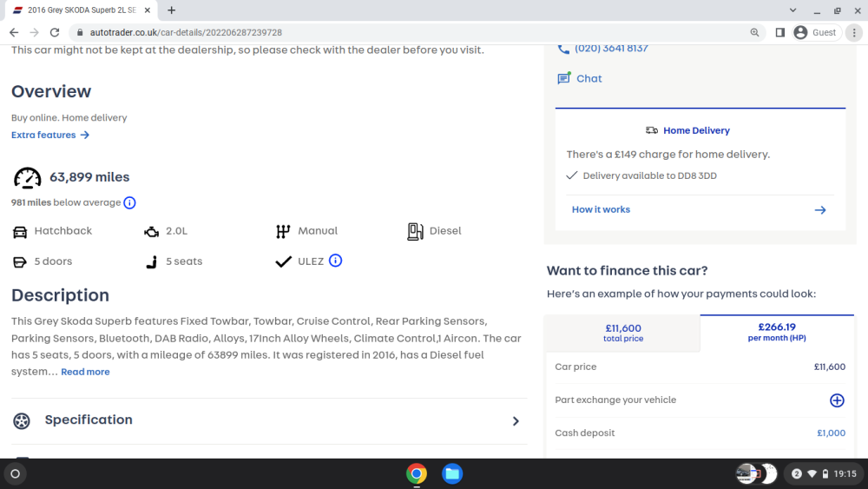This screenshot has width=868, height=489.
Task: Expand the Specification section
Action: 269,421
